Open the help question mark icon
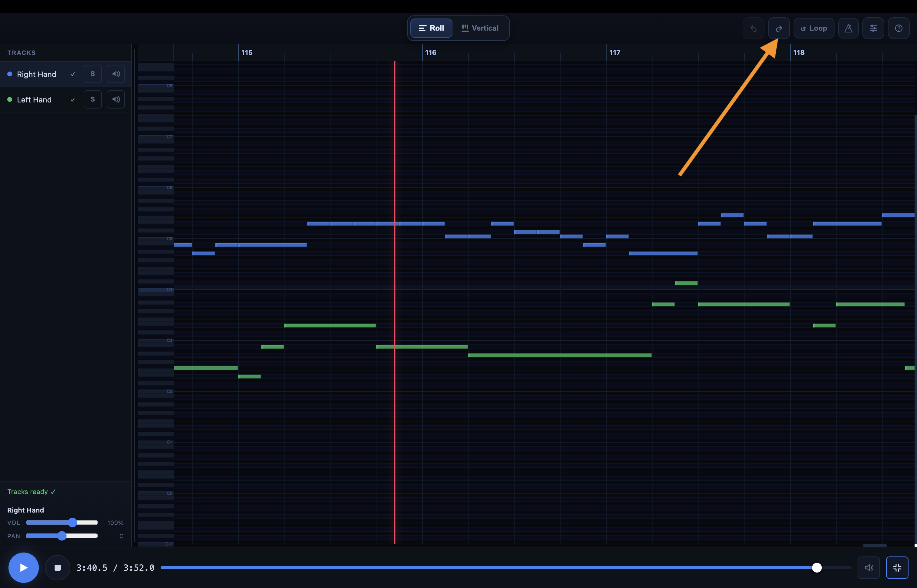Image resolution: width=917 pixels, height=588 pixels. click(898, 28)
